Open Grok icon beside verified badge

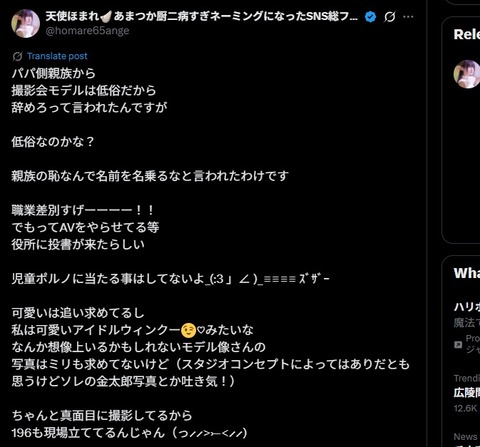(389, 17)
